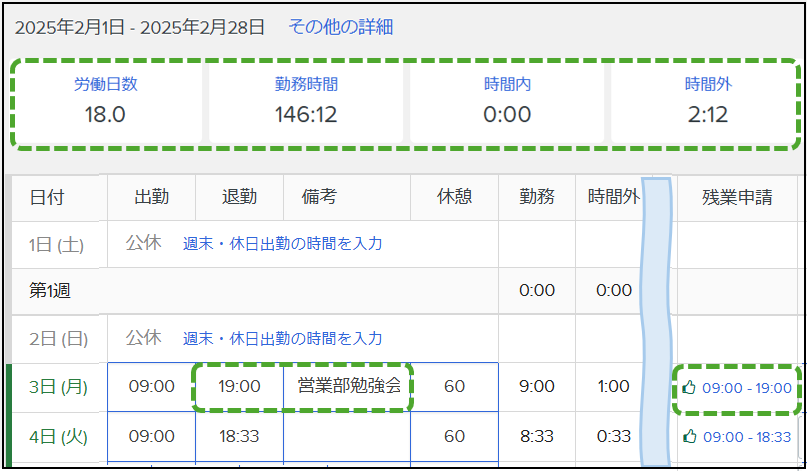Click the empty 4日 remarks field
The image size is (807, 471).
347,437
